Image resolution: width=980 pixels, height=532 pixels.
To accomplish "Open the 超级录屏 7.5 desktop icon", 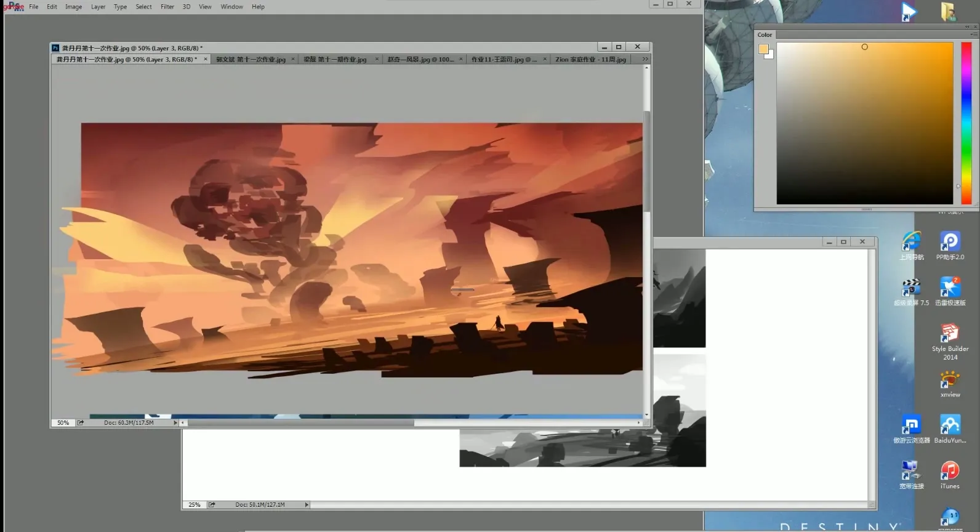I will click(x=911, y=292).
